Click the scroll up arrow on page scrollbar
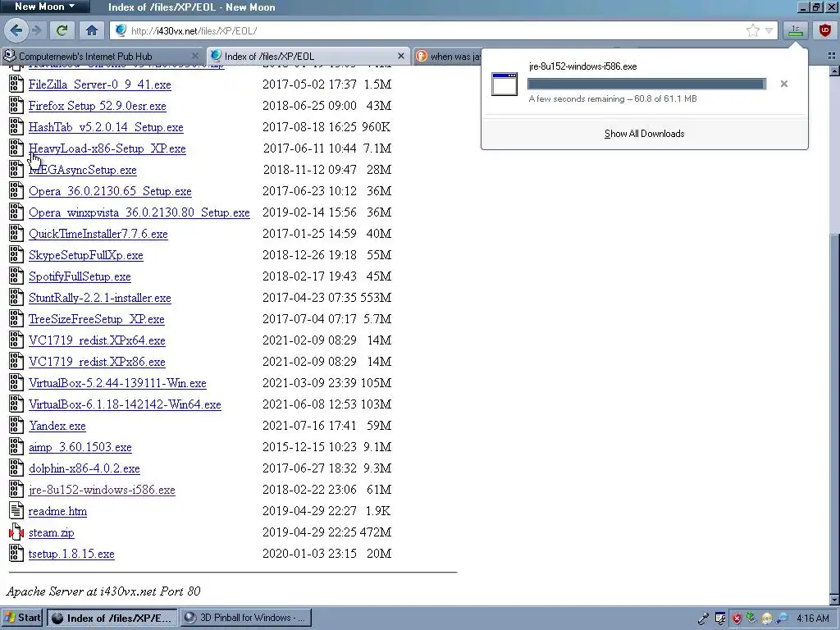This screenshot has height=630, width=840. pos(834,71)
